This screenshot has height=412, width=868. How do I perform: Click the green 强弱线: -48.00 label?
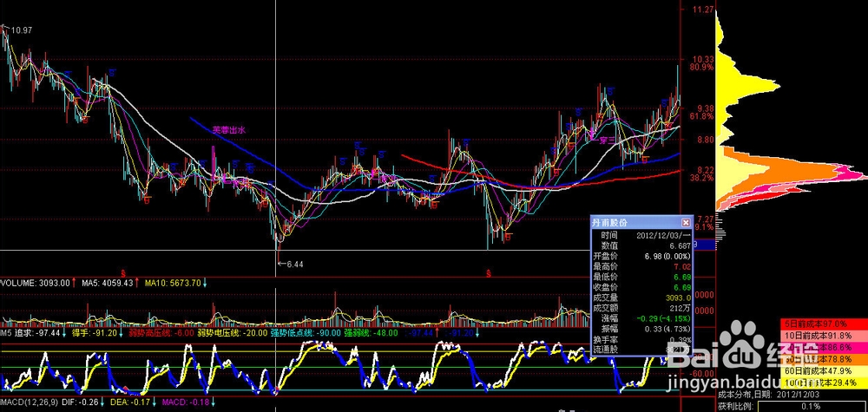[371, 333]
